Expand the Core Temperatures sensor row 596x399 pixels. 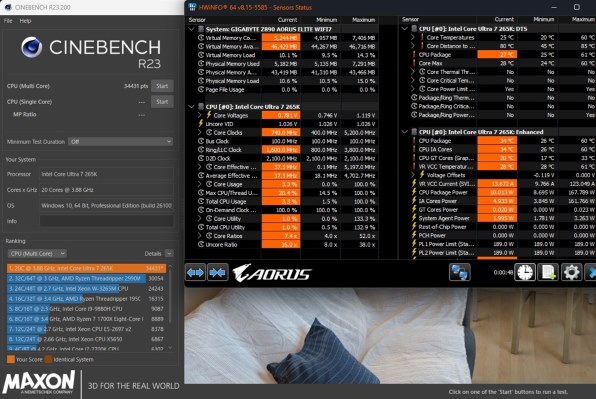[x=413, y=37]
